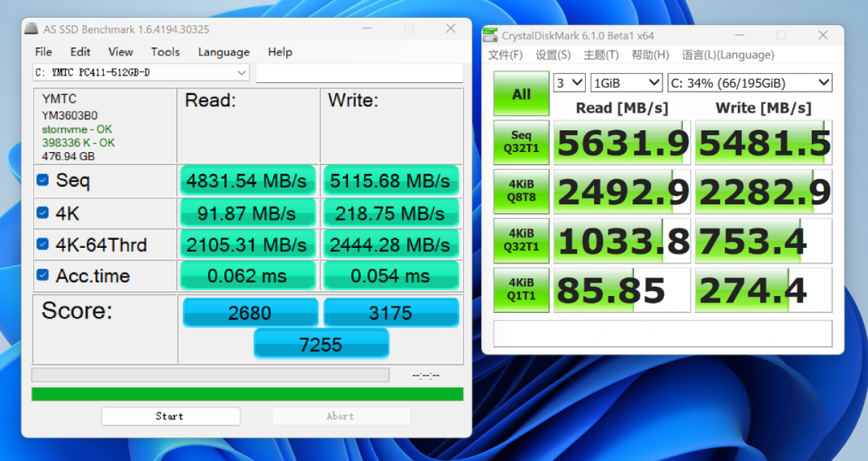
Task: Click the Abort button in AS SSD
Action: 341,416
